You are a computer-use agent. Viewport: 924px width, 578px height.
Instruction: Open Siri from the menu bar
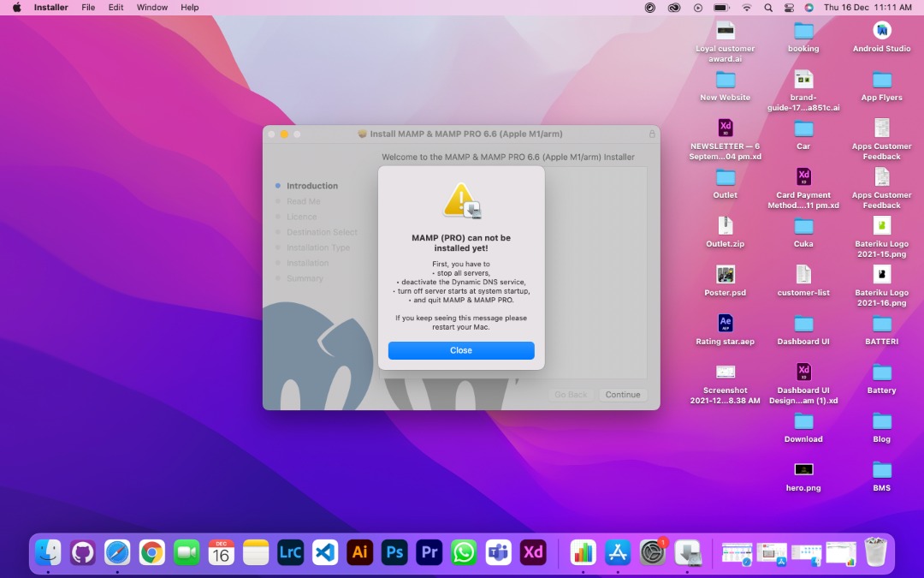pos(809,8)
